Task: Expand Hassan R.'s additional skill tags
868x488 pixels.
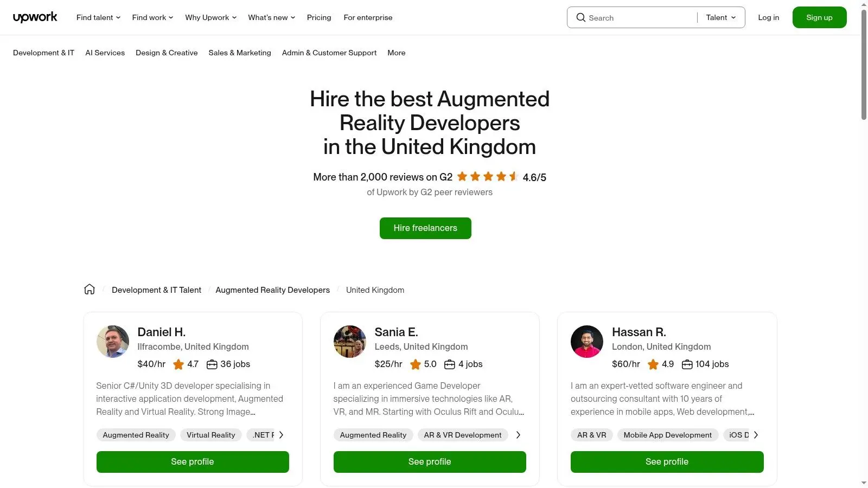Action: point(756,434)
